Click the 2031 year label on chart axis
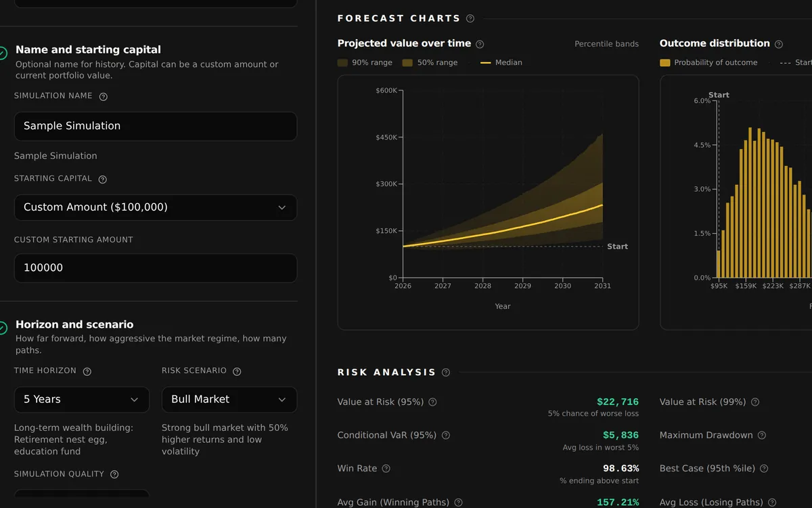Screen dimensions: 812x508 (x=602, y=286)
